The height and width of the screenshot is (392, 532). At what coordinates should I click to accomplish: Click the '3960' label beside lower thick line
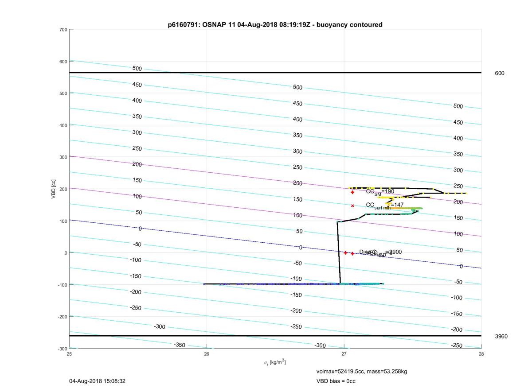[501, 336]
